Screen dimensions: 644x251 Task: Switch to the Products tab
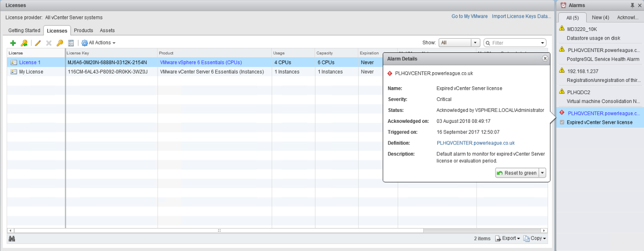pos(84,30)
